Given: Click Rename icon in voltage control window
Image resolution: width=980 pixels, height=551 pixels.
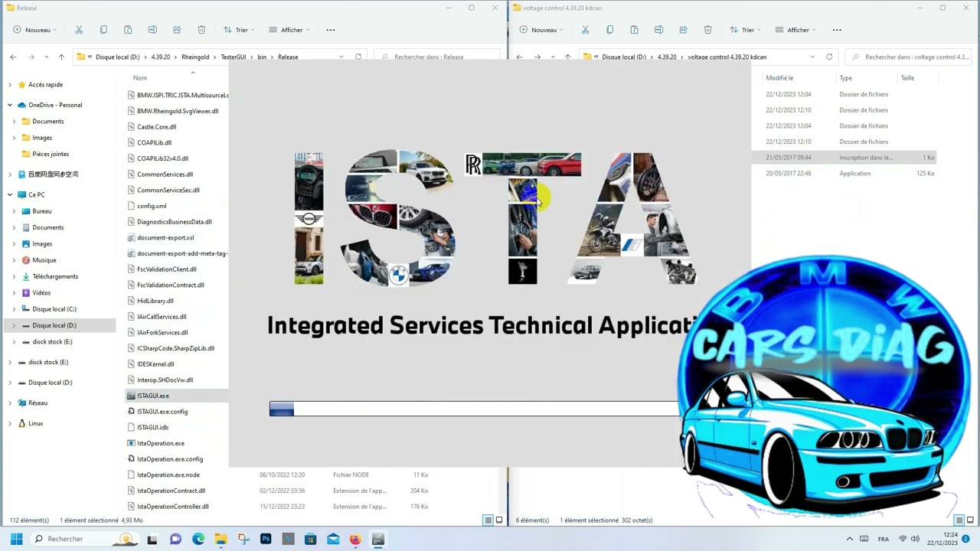Looking at the screenshot, I should pos(658,30).
